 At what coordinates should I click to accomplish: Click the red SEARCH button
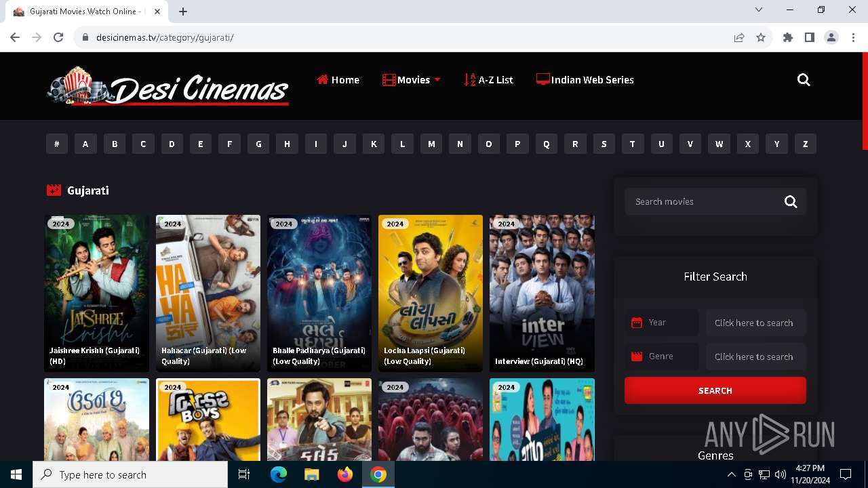click(x=715, y=390)
